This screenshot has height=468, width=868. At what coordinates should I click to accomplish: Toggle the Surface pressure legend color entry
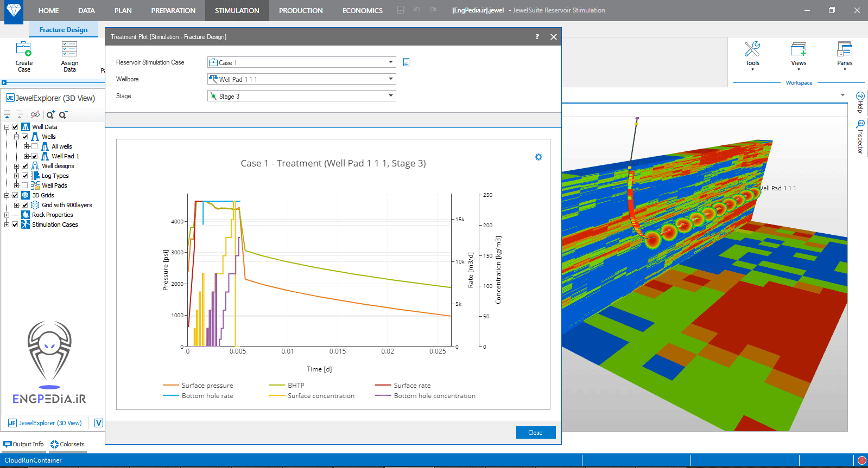pyautogui.click(x=171, y=386)
